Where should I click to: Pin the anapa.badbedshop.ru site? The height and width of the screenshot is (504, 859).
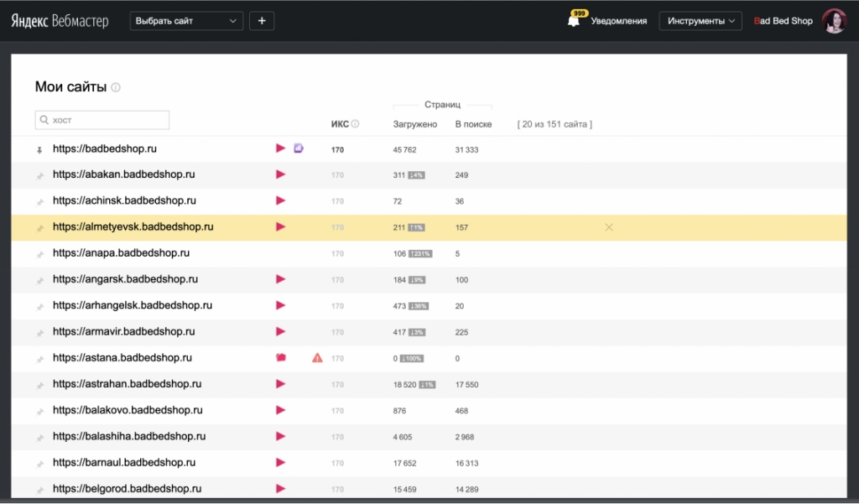pyautogui.click(x=39, y=255)
